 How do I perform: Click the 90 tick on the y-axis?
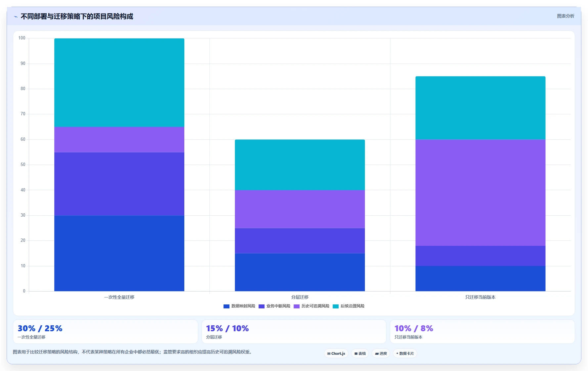click(x=23, y=64)
